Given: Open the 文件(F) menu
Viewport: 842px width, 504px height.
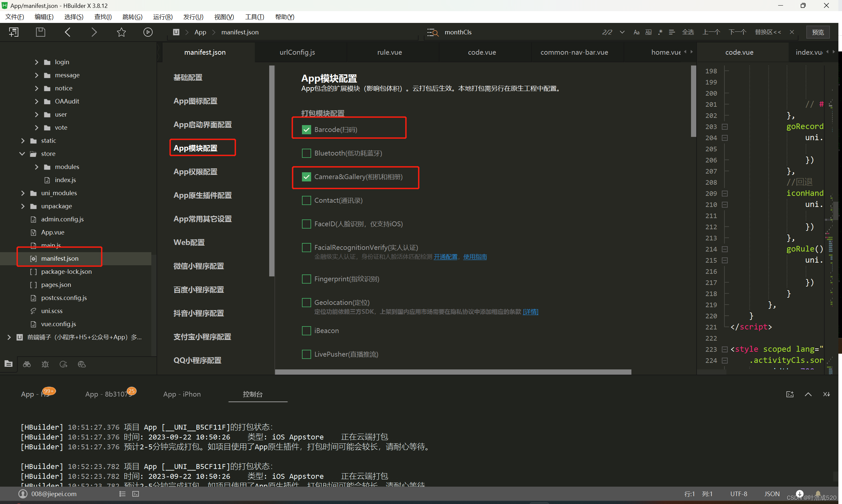Looking at the screenshot, I should (15, 17).
